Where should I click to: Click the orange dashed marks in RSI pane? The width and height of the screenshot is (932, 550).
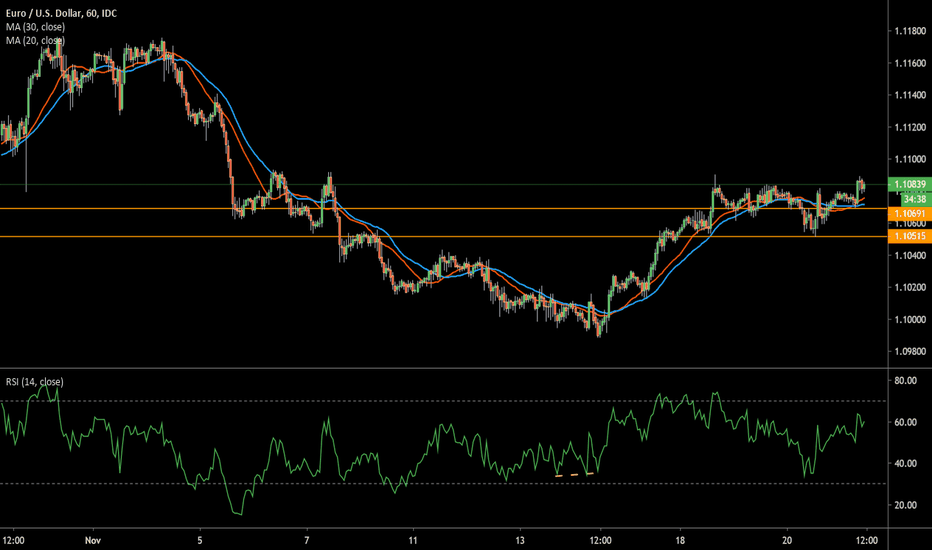click(575, 474)
